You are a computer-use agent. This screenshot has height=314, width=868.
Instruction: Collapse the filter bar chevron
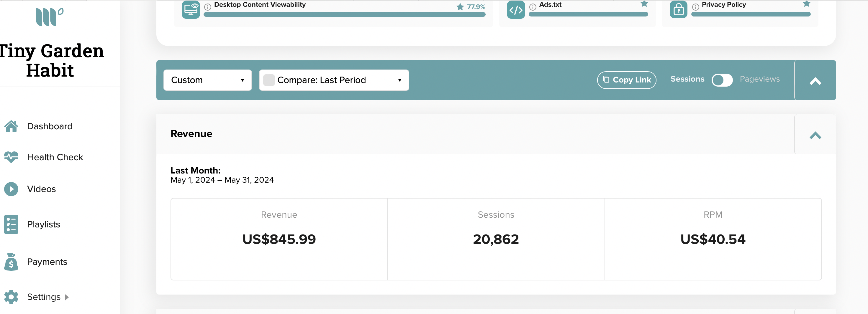click(x=815, y=81)
